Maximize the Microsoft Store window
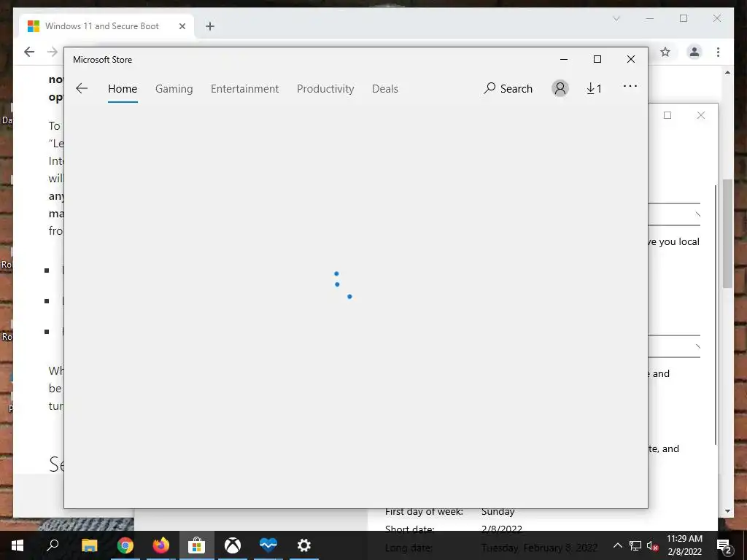This screenshot has width=747, height=560. 597,60
